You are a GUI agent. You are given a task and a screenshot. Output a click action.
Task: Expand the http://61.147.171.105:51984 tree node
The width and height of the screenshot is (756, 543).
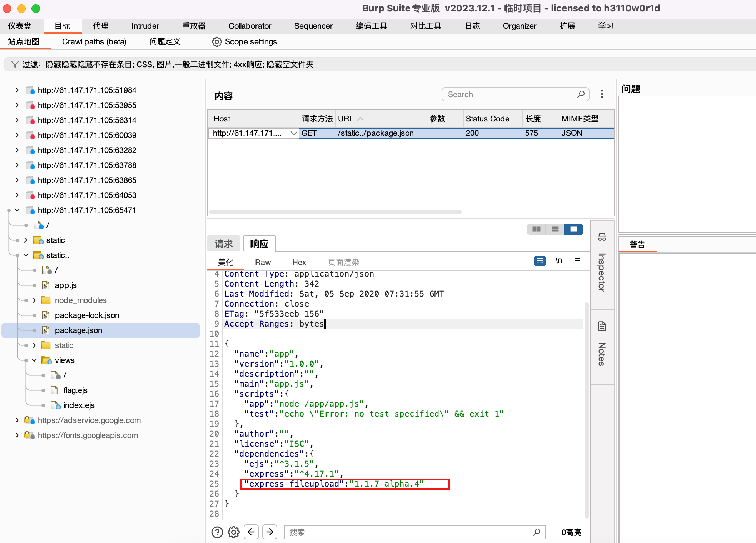(x=16, y=90)
